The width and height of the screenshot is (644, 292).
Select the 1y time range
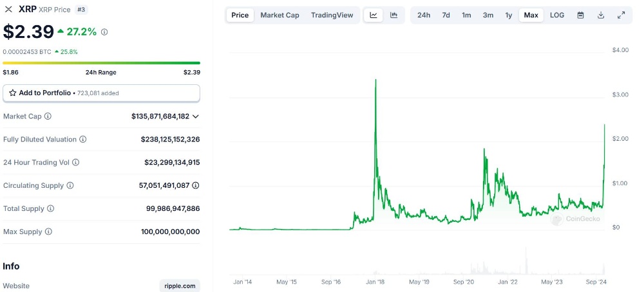(509, 15)
